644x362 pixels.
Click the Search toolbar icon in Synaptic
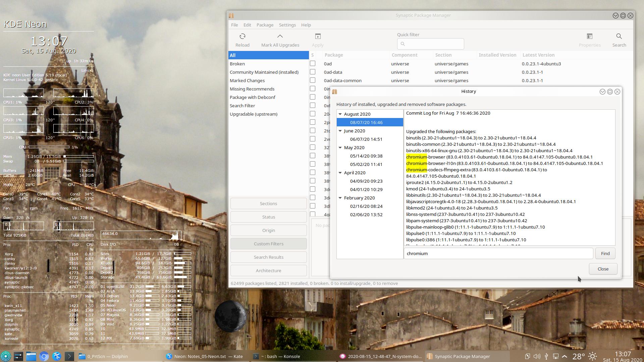click(x=619, y=36)
